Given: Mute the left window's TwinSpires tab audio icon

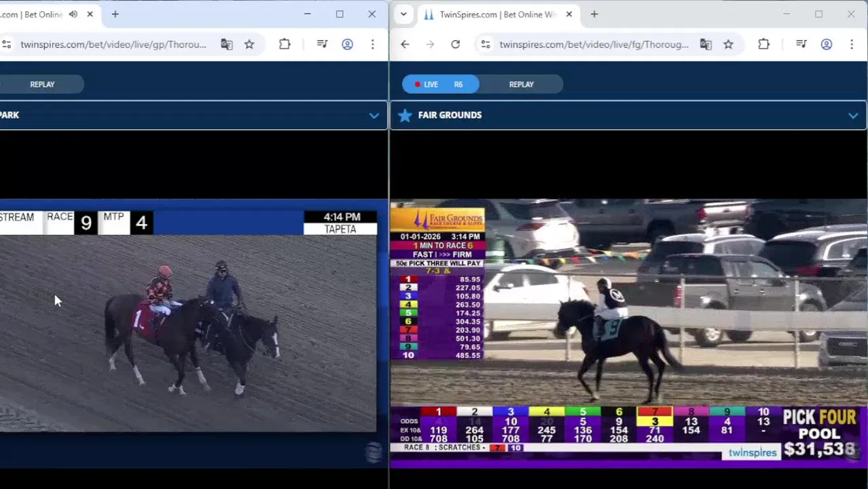Looking at the screenshot, I should [73, 14].
